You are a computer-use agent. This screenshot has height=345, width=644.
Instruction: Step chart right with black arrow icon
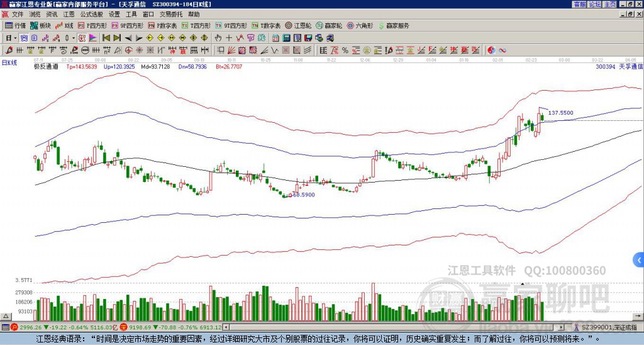point(139,38)
